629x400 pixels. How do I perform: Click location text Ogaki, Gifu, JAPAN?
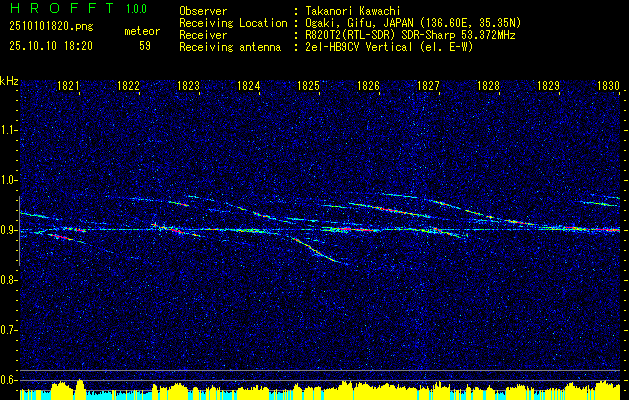[359, 23]
